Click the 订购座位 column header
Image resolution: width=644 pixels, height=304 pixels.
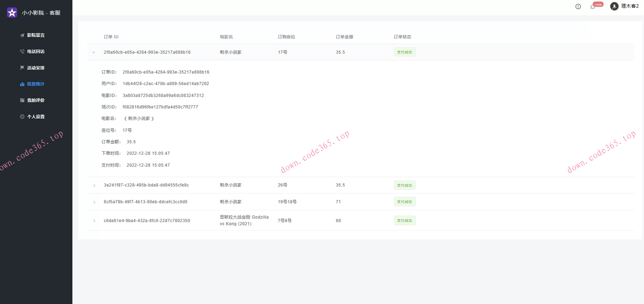(286, 37)
